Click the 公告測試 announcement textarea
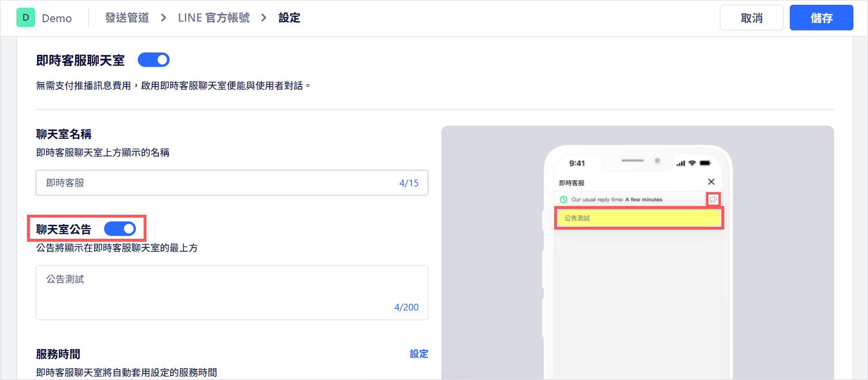The image size is (868, 380). (x=232, y=292)
